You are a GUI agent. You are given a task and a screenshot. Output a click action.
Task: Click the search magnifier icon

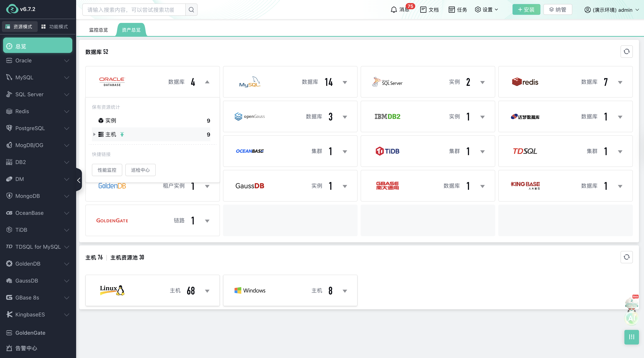(x=191, y=10)
